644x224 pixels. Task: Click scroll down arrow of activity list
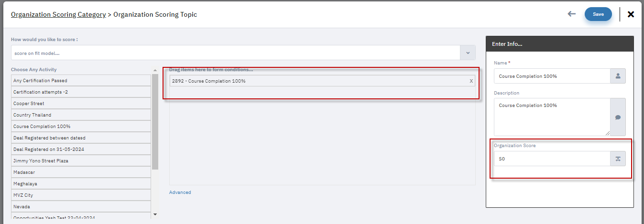pyautogui.click(x=155, y=214)
